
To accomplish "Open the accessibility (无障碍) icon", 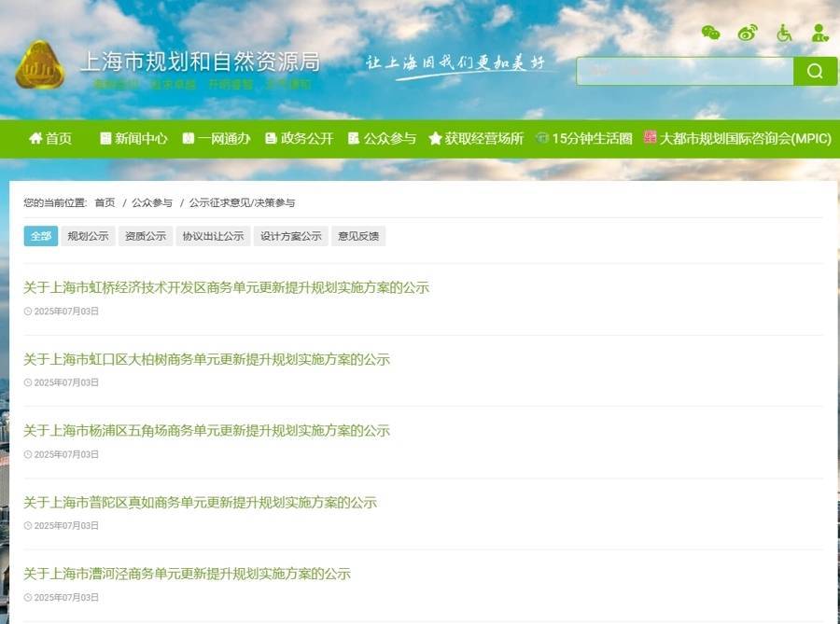I will point(784,33).
